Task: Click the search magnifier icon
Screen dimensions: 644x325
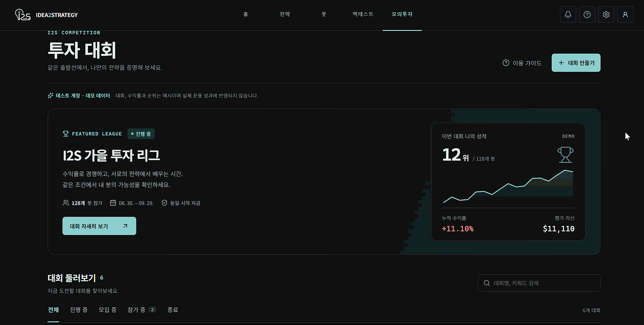Action: pos(486,283)
